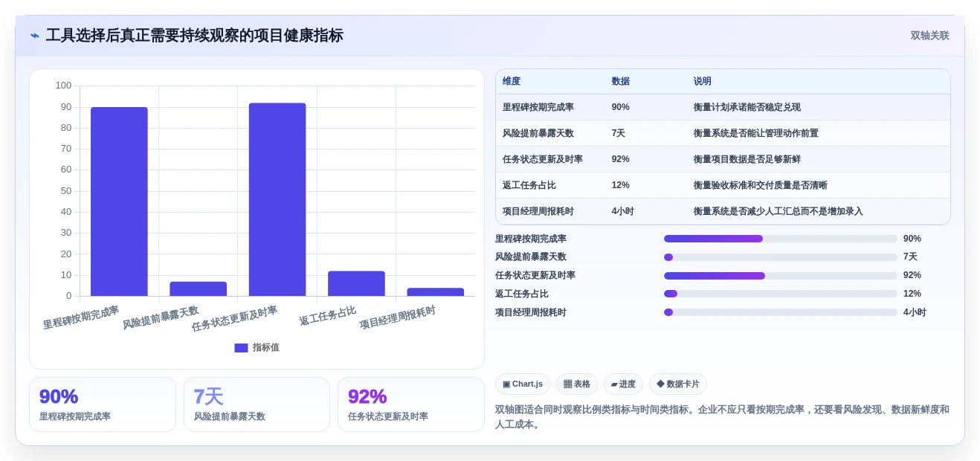Select the 任务状态更新及时率 bar in chart

tap(277, 199)
